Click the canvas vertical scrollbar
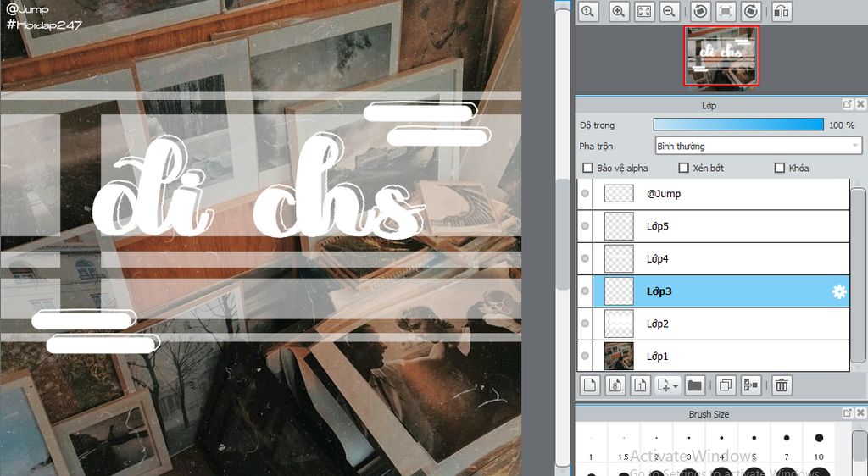 [563, 234]
